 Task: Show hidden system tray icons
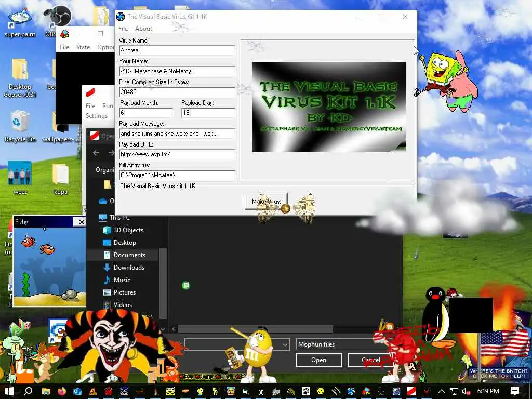(442, 391)
